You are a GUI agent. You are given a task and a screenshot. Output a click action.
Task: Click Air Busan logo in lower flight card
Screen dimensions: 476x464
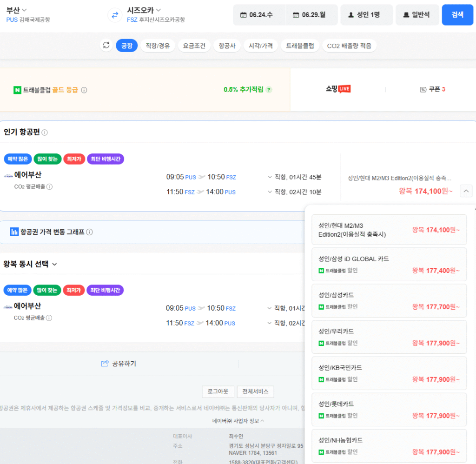(x=8, y=307)
